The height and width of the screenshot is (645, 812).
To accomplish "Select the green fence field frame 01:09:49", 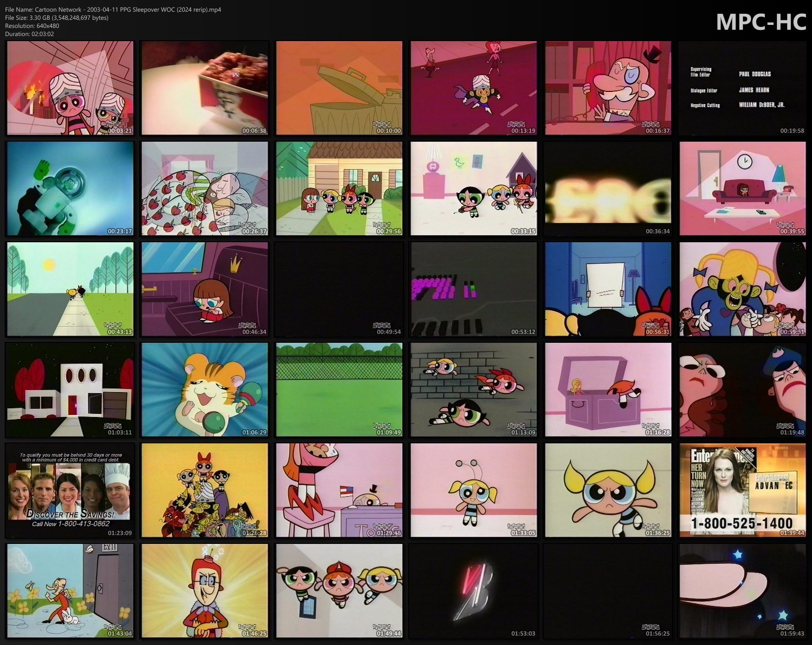I will pos(339,390).
